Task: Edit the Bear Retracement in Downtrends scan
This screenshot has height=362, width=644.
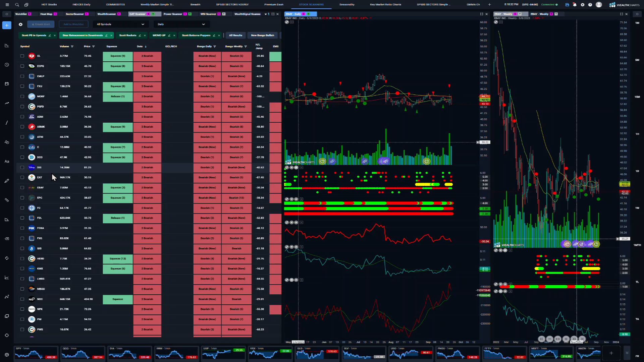Action: pos(106,35)
